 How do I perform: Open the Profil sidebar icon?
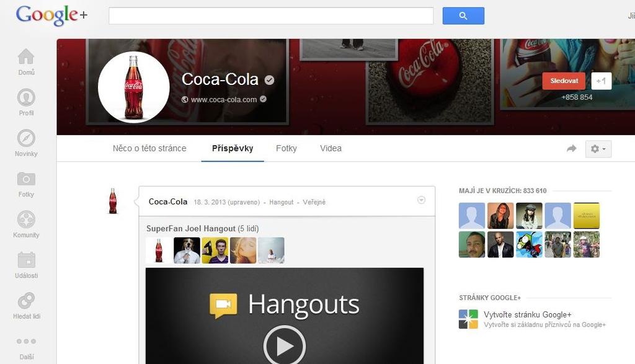26,97
